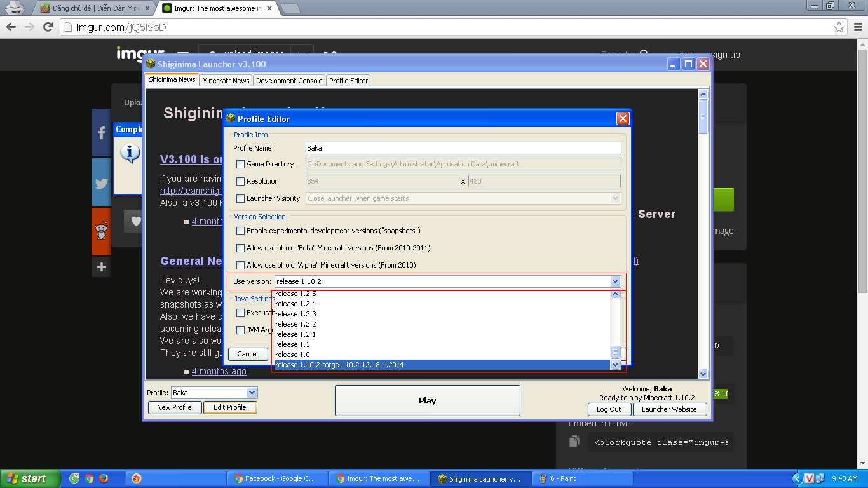Click the Reddit share icon on the Imgur page

(x=101, y=231)
